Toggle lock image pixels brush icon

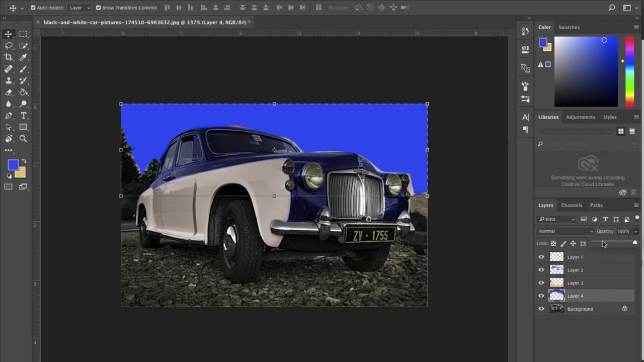pos(563,243)
